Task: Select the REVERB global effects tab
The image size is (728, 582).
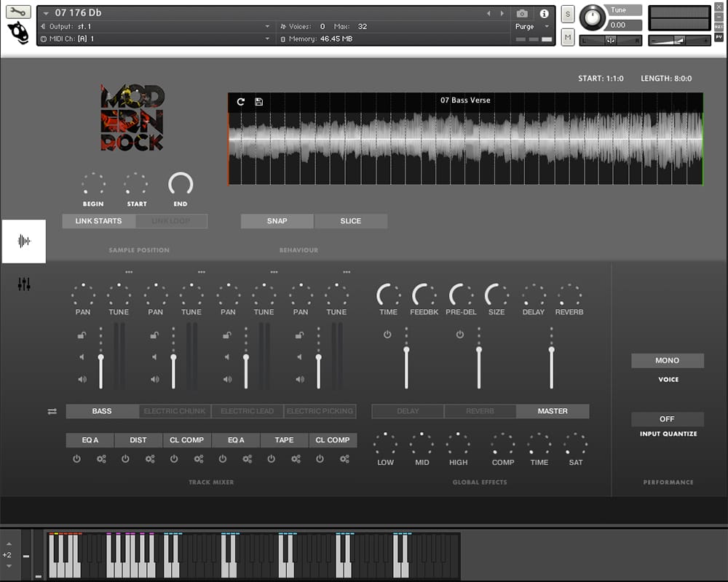Action: tap(480, 412)
